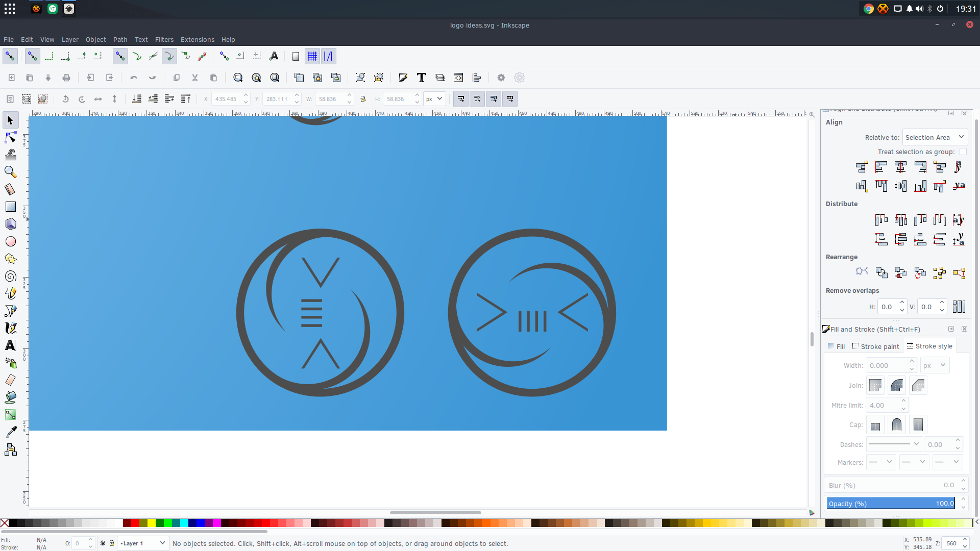Select the Tweak tool

click(10, 155)
